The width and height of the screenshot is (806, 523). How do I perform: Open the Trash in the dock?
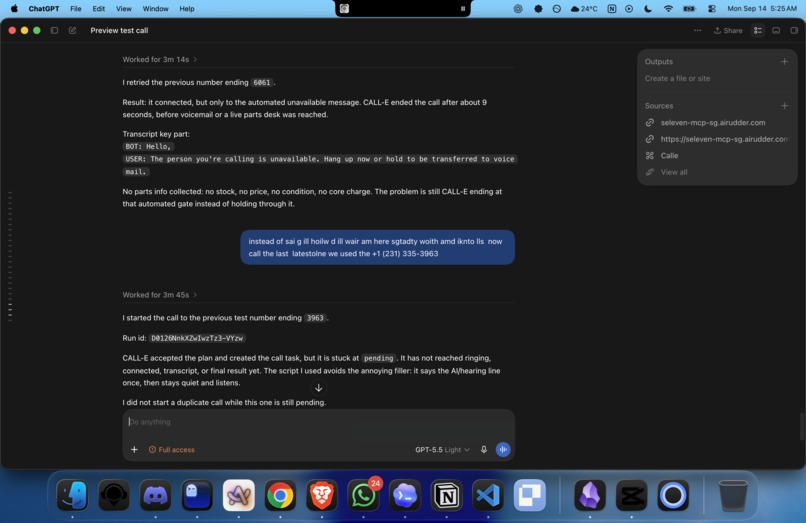pyautogui.click(x=733, y=495)
